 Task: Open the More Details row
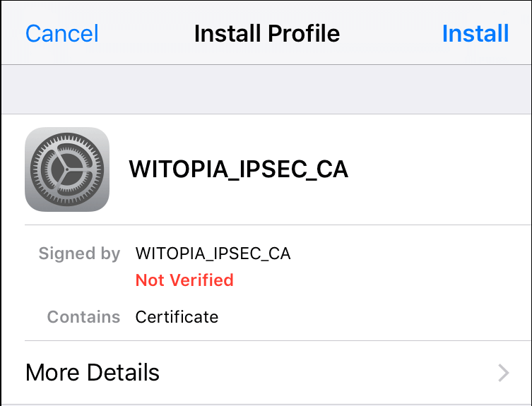point(266,372)
